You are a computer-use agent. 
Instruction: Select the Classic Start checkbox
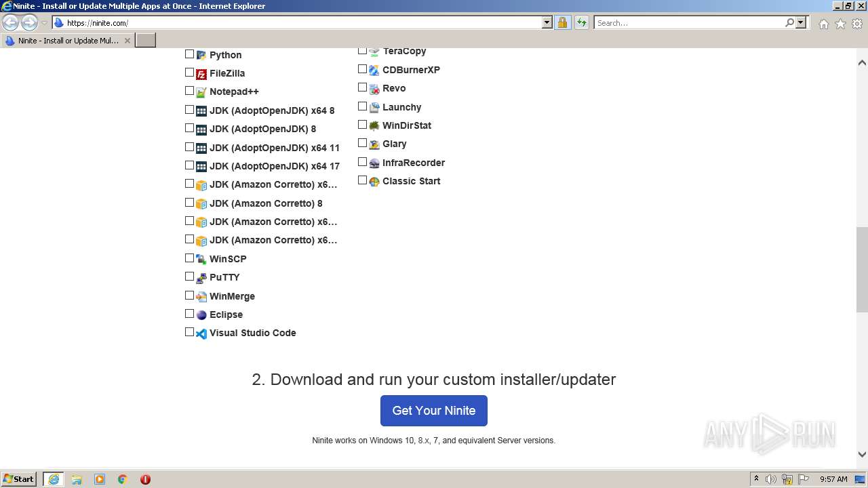[363, 180]
